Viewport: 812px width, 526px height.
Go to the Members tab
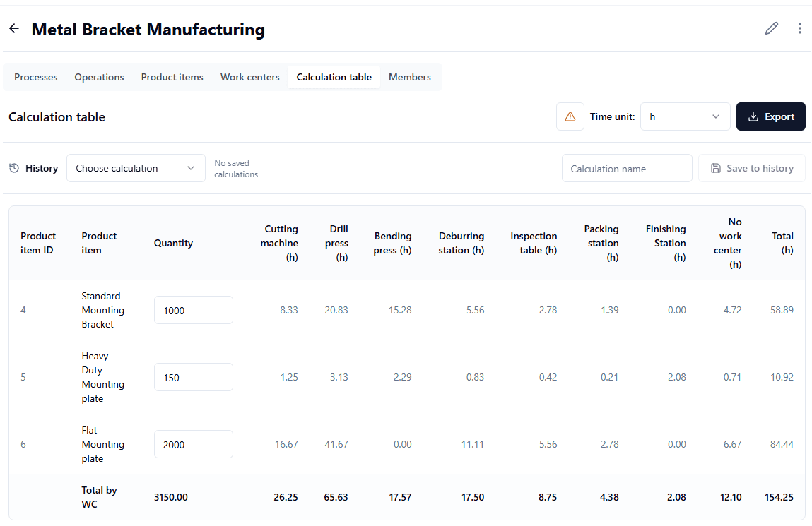pyautogui.click(x=410, y=77)
